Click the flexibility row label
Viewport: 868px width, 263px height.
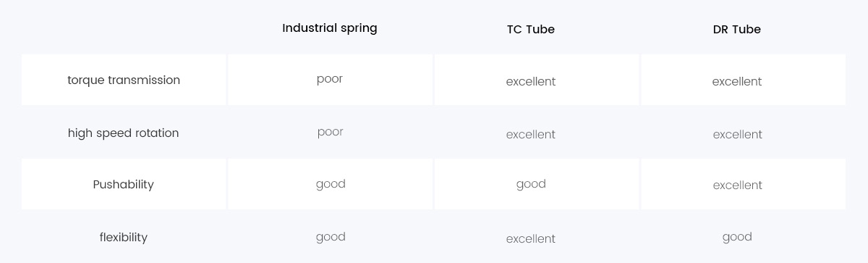(x=124, y=237)
